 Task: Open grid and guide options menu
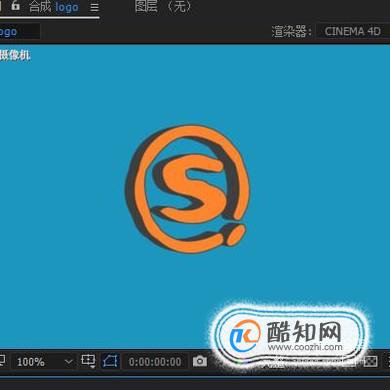coord(88,361)
